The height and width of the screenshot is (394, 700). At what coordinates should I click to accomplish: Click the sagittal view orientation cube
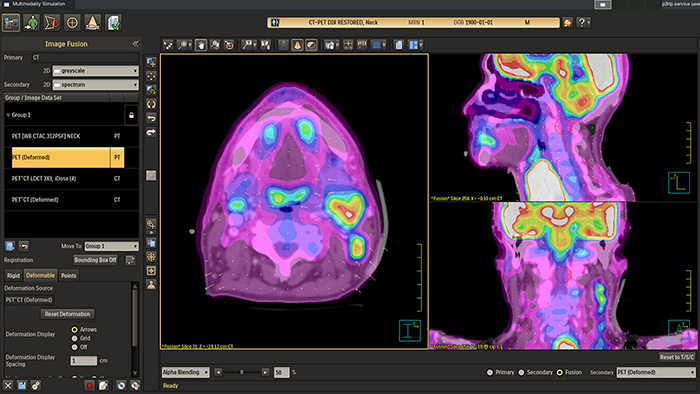(x=679, y=183)
